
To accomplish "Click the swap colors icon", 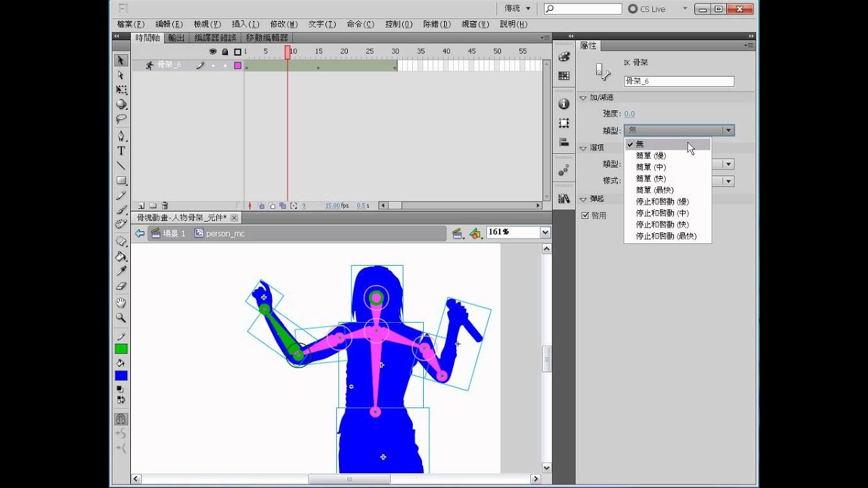I will 121,400.
